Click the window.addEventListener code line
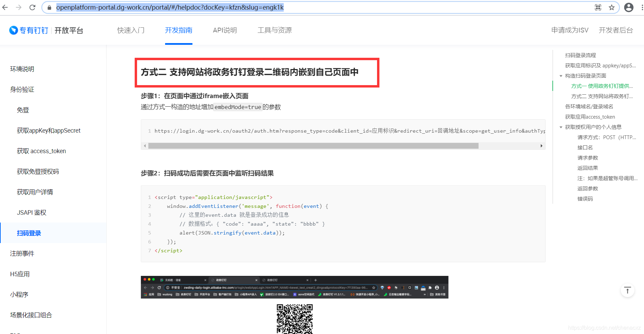 click(x=247, y=206)
